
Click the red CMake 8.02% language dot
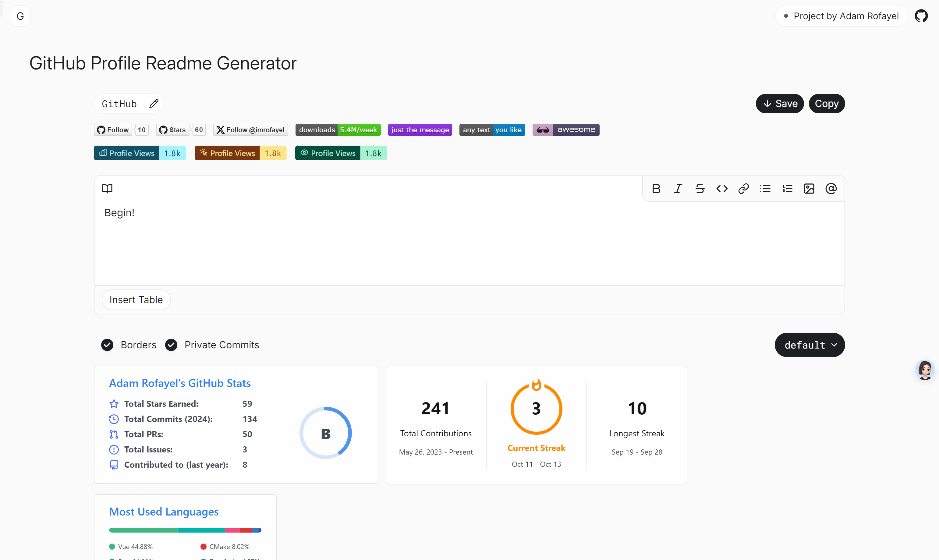click(203, 547)
